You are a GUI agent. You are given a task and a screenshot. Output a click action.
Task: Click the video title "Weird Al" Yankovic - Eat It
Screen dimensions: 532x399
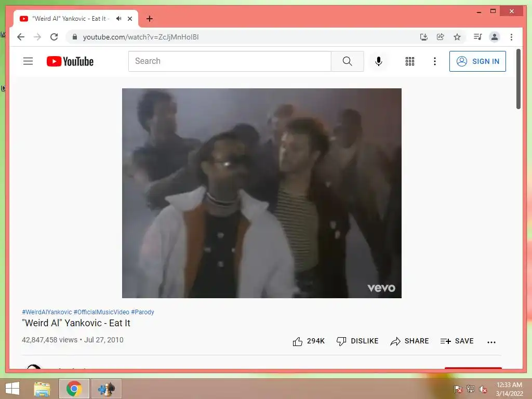76,323
